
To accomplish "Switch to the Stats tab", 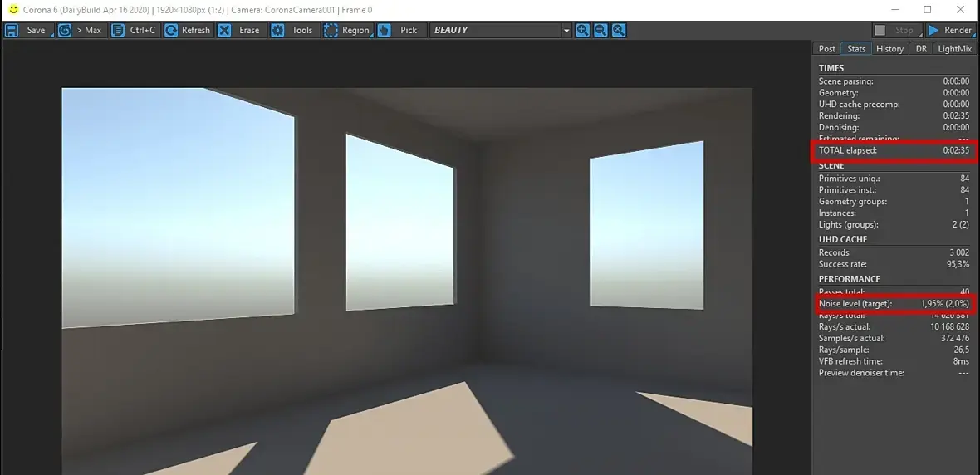I will pos(856,49).
